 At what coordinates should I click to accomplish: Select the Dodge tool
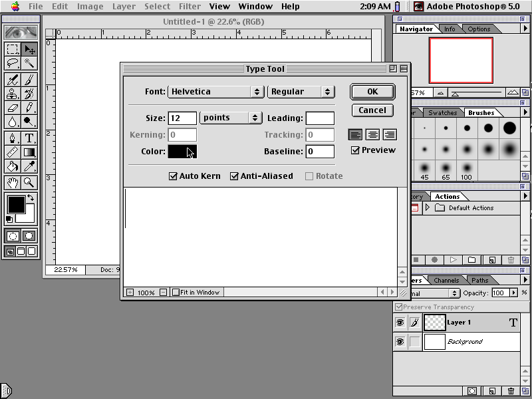click(29, 122)
